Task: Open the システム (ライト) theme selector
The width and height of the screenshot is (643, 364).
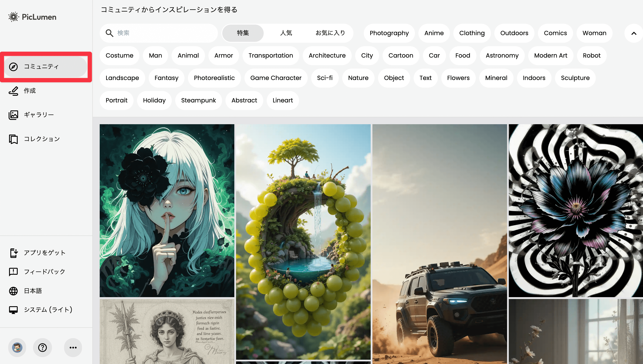Action: 47,310
